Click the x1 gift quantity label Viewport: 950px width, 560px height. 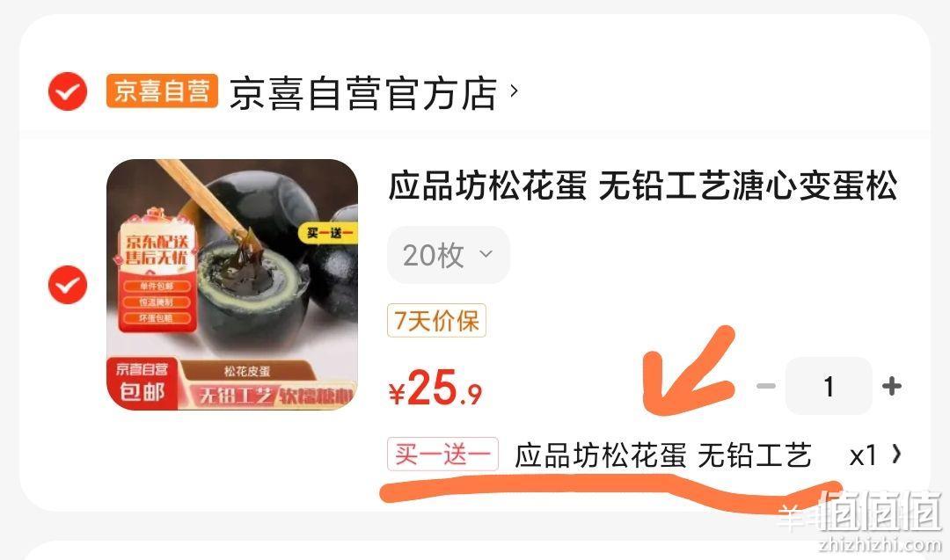click(x=863, y=456)
